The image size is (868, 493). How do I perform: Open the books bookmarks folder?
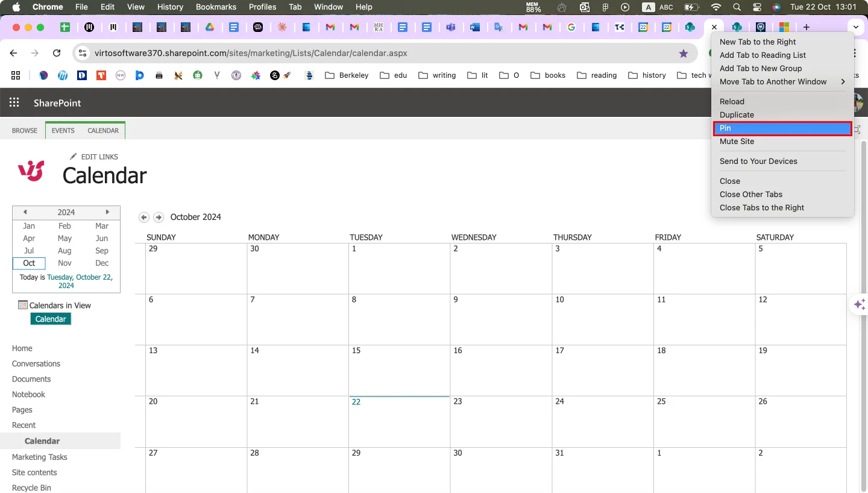[x=548, y=75]
